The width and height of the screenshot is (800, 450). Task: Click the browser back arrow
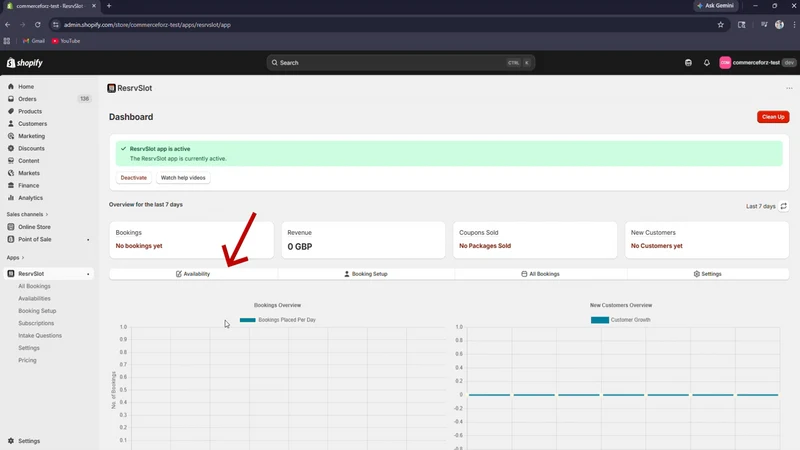click(8, 24)
